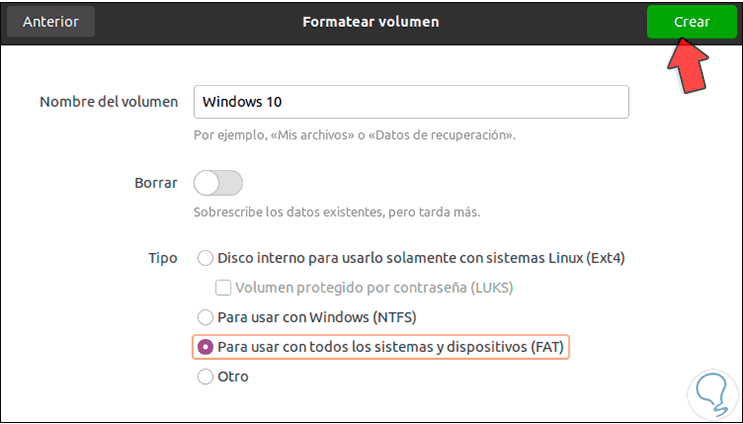Click the Borrar label text
Viewport: 743px width, 424px height.
click(155, 183)
